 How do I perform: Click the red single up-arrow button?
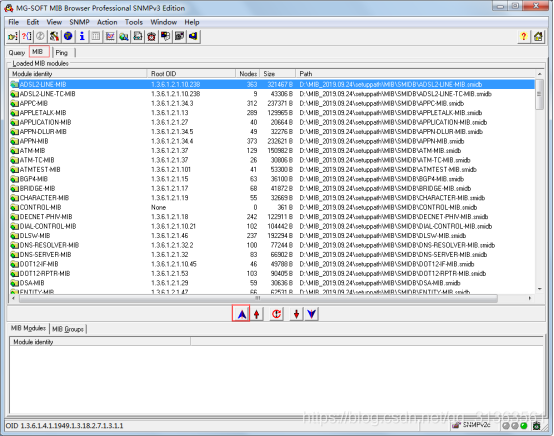pos(257,314)
